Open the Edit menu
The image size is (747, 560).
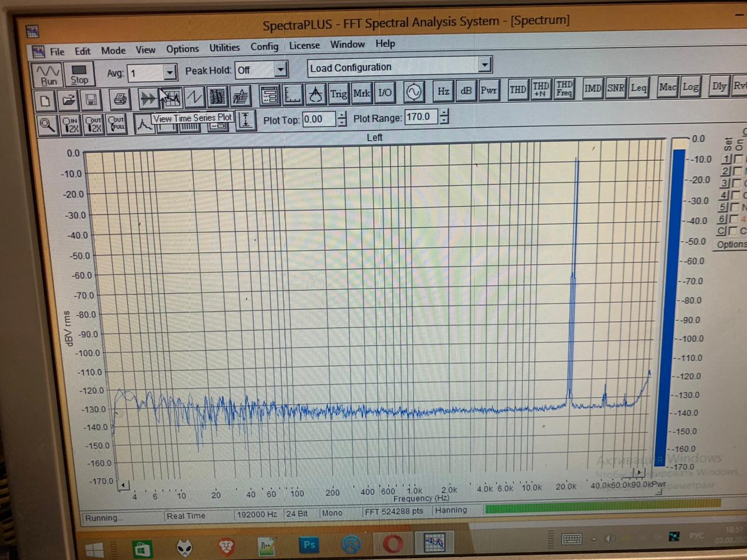[x=82, y=51]
